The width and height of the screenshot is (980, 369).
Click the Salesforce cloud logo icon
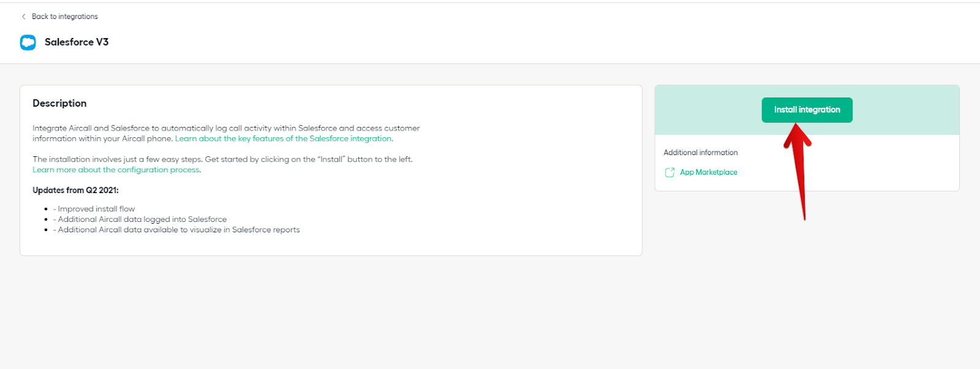point(28,42)
